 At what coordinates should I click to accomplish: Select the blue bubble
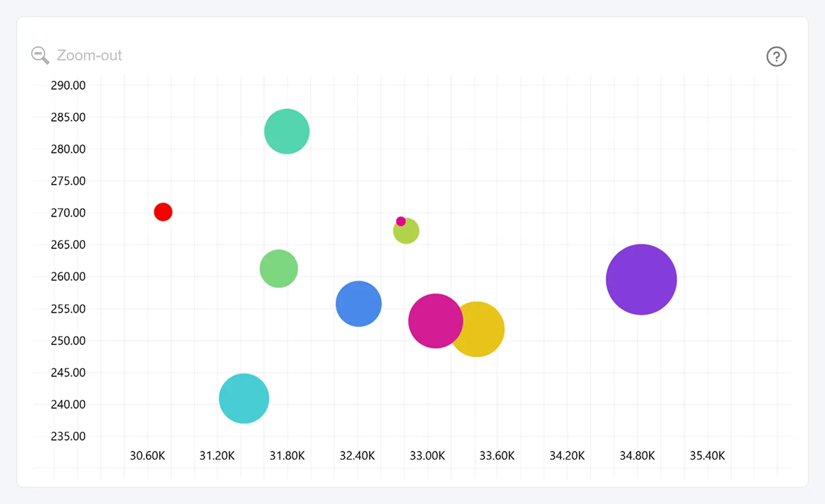click(x=358, y=304)
